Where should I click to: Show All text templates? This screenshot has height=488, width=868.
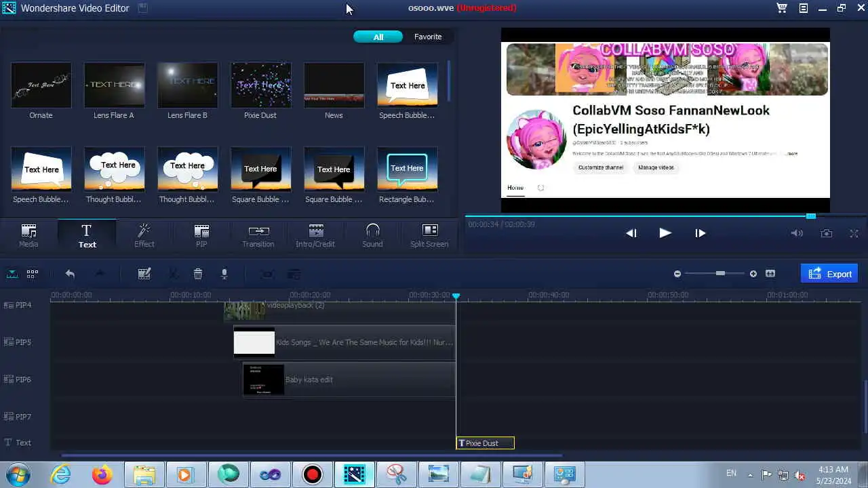click(378, 37)
